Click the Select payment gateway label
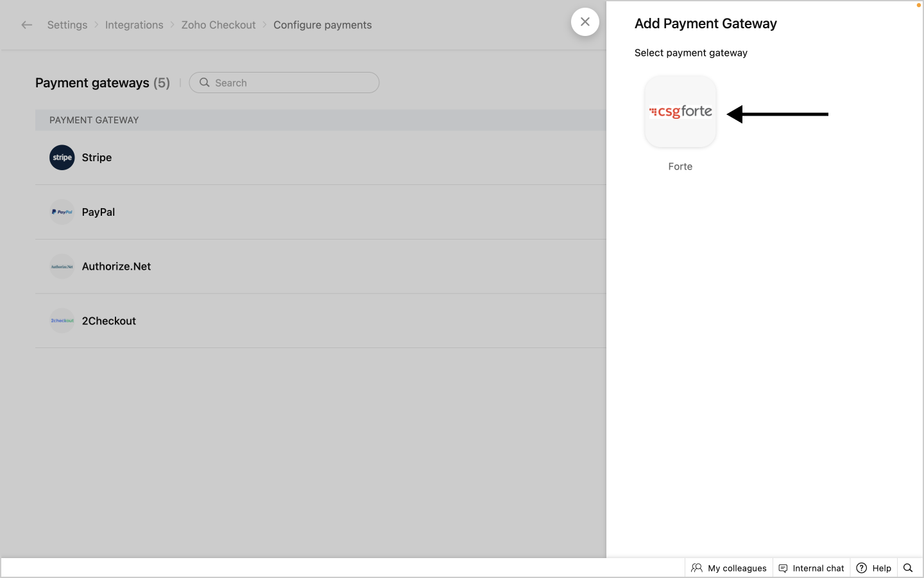This screenshot has width=924, height=578. point(691,53)
